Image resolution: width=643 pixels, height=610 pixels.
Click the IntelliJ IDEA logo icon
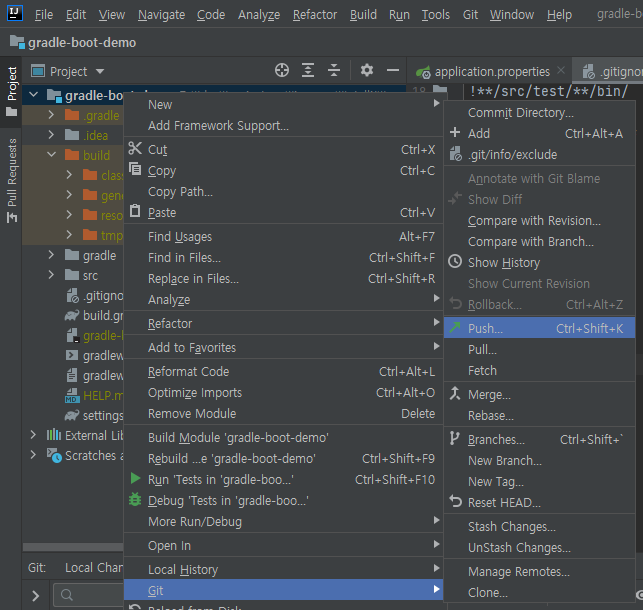(x=15, y=13)
